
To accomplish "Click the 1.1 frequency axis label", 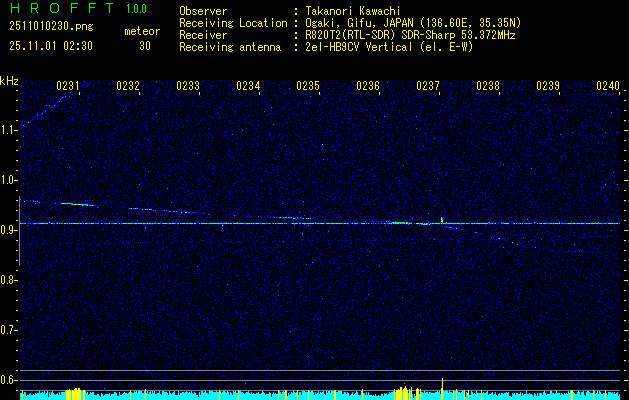I will click(9, 129).
